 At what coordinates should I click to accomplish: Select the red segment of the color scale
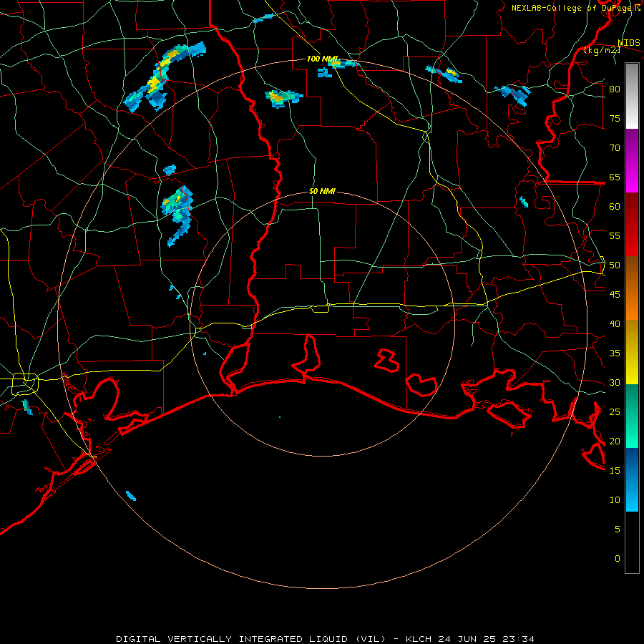click(632, 225)
